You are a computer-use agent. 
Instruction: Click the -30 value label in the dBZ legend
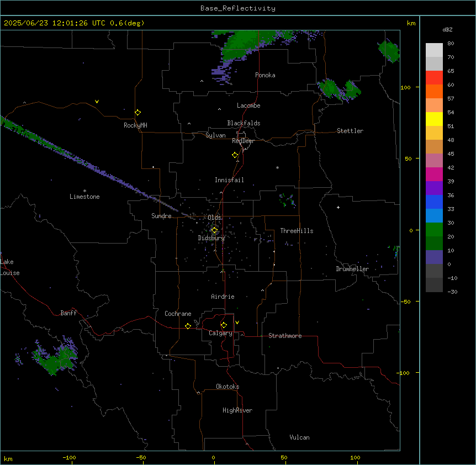point(452,292)
